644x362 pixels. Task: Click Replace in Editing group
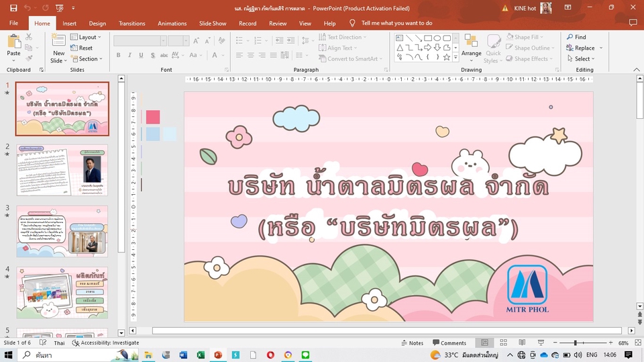point(580,48)
